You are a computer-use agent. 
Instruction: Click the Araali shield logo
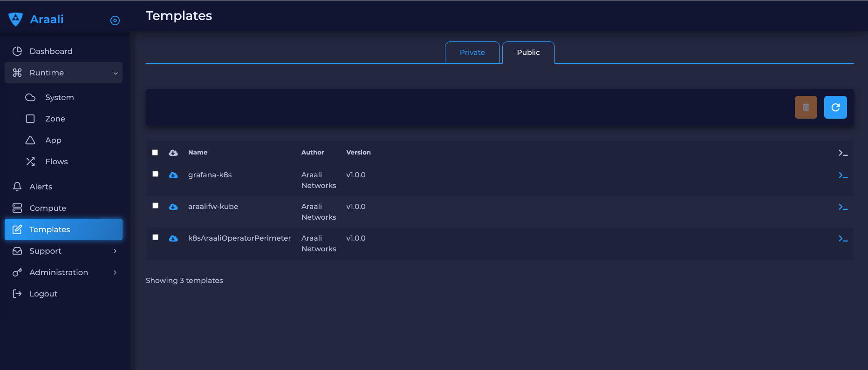15,19
